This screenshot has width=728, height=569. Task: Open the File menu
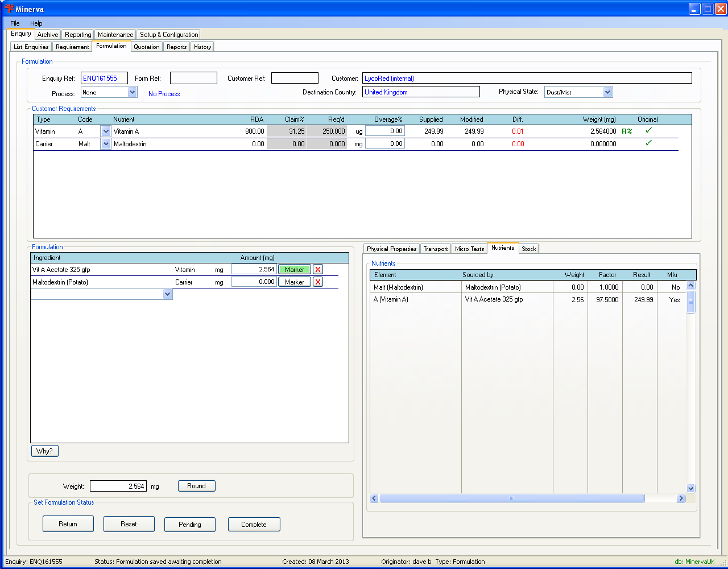(15, 23)
